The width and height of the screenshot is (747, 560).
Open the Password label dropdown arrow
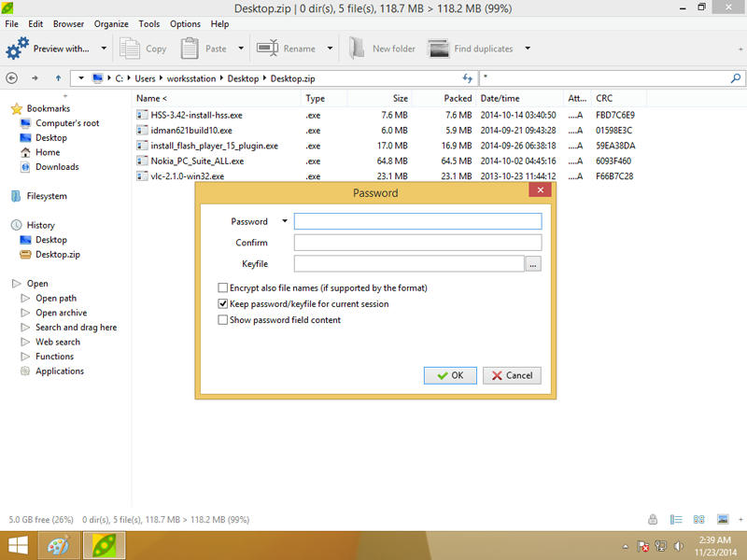coord(285,221)
